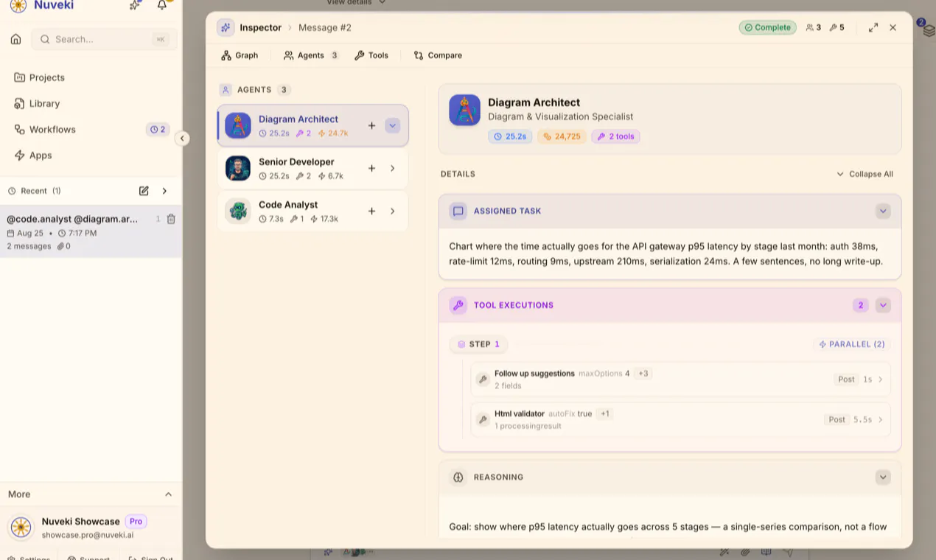This screenshot has width=936, height=560.
Task: Click the Complete status badge
Action: point(768,27)
